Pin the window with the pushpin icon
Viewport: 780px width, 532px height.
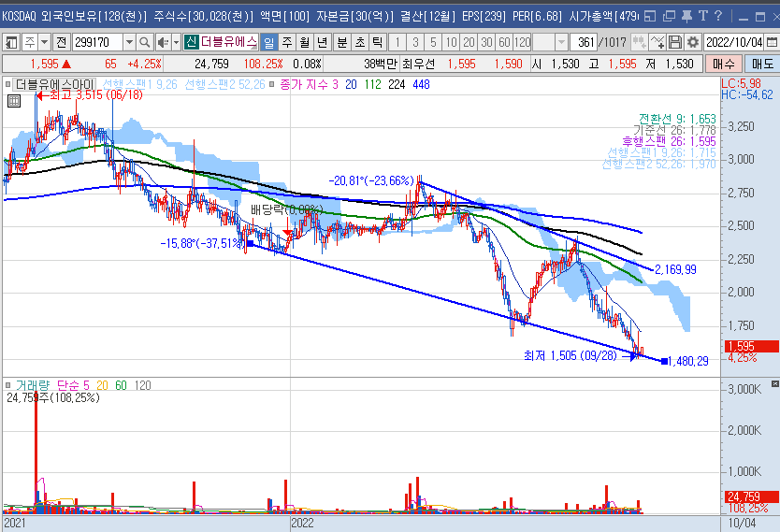[x=687, y=17]
